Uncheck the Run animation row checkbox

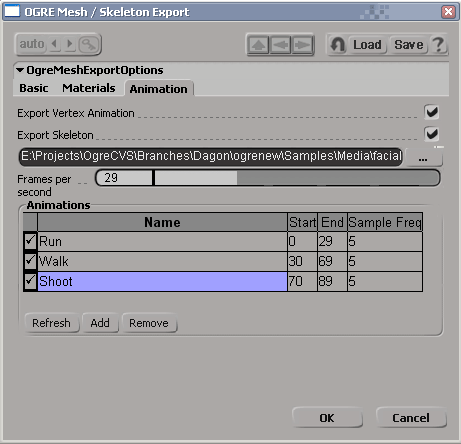point(30,241)
